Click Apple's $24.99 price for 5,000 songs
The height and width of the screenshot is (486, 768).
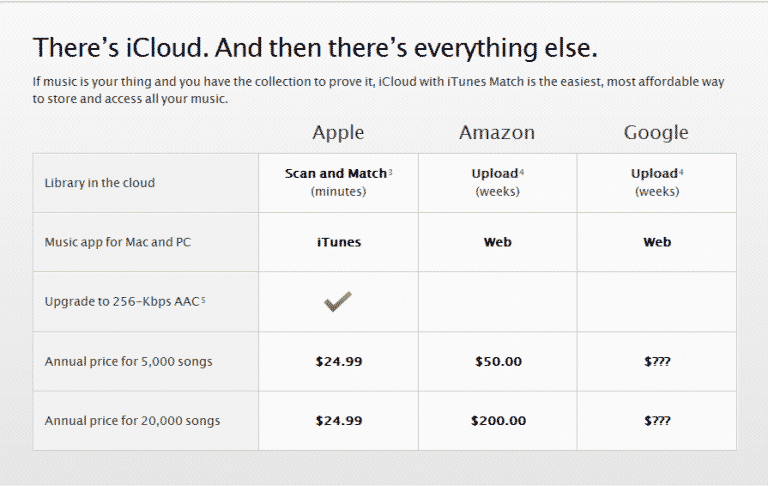click(338, 361)
